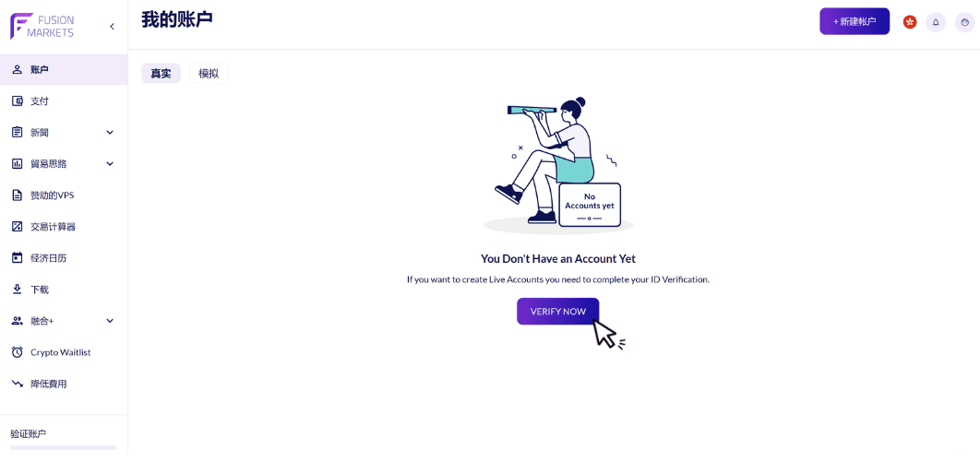Expand the 融合+ submenu chevron
Image resolution: width=980 pixels, height=461 pixels.
point(110,321)
